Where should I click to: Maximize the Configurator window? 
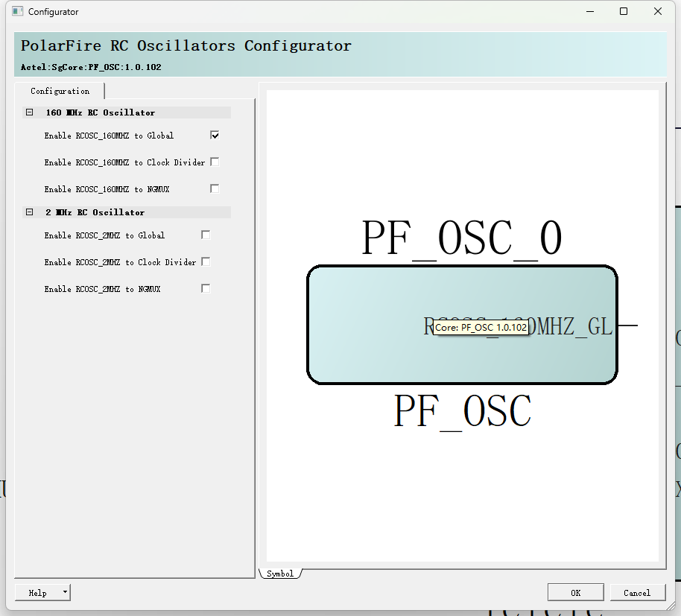(624, 11)
